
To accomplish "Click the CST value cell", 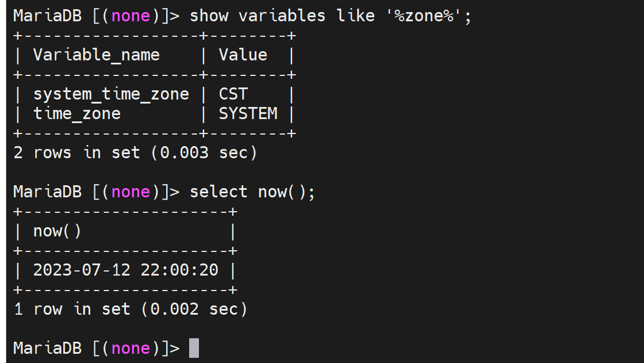I will point(233,94).
